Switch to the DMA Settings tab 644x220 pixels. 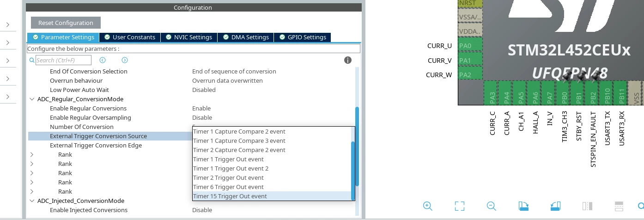tap(246, 37)
